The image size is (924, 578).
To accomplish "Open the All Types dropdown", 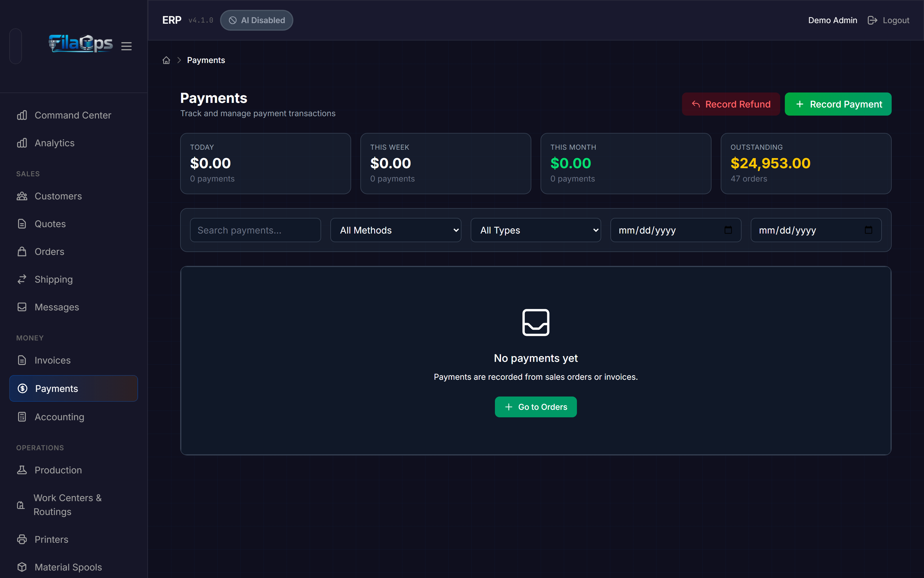I will pos(536,230).
